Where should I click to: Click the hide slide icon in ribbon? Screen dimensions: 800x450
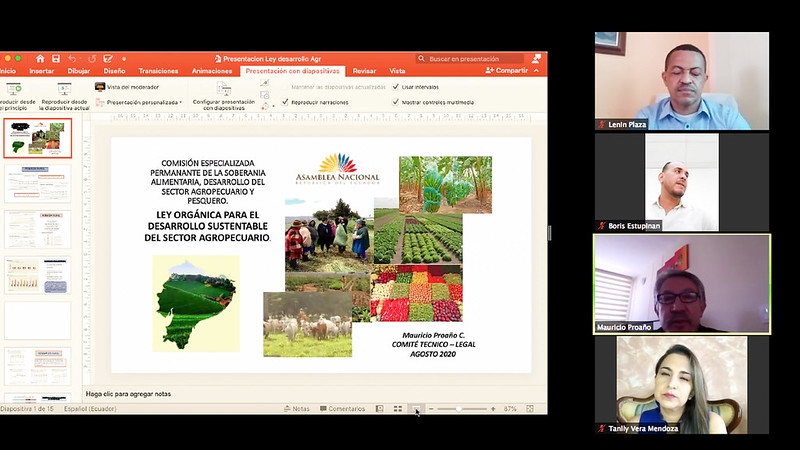[x=264, y=84]
